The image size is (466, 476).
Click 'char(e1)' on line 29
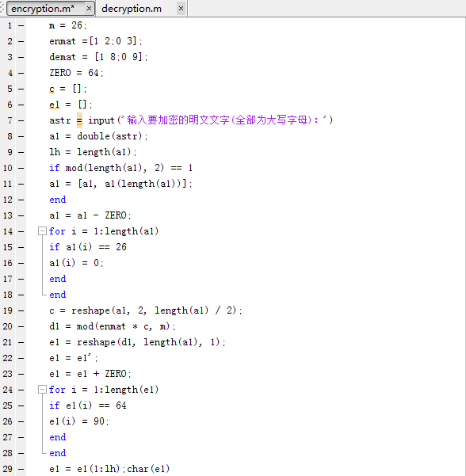pos(148,469)
